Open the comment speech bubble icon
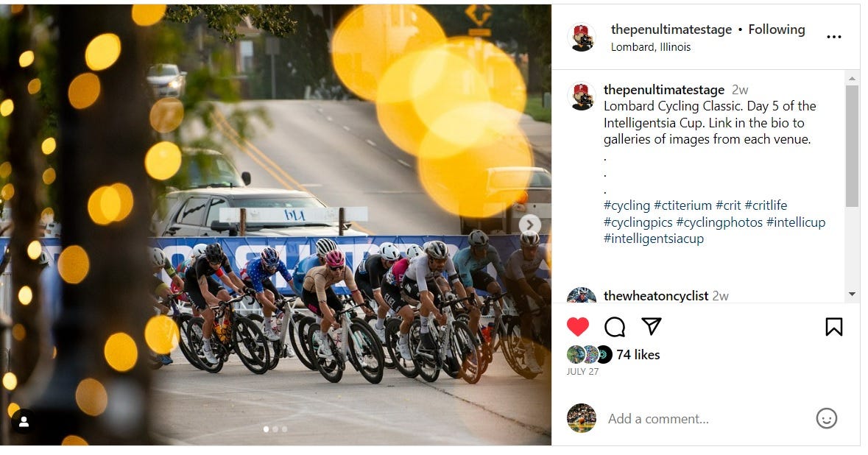The width and height of the screenshot is (868, 455). [615, 327]
